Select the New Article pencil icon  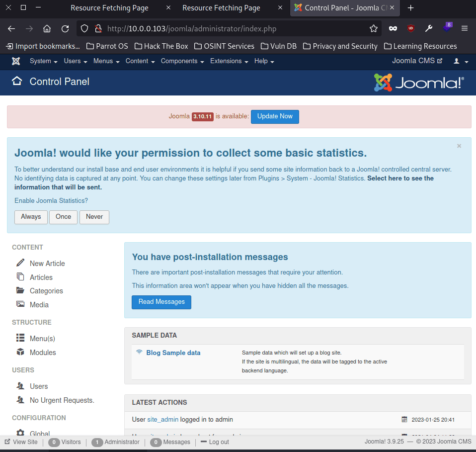click(x=20, y=263)
